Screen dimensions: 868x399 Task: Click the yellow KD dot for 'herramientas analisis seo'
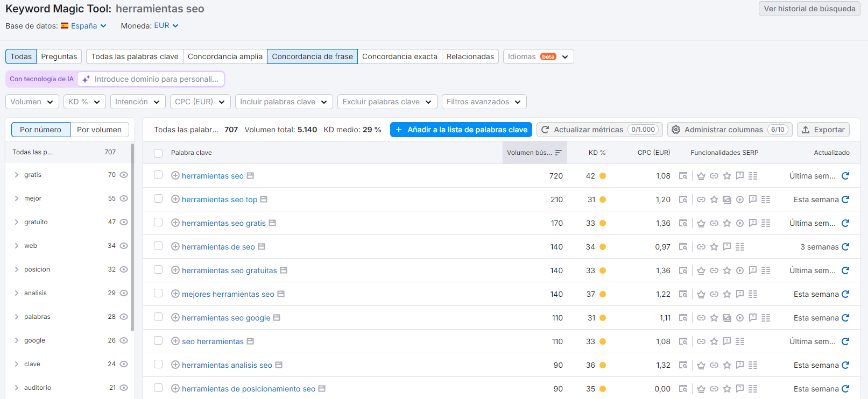click(x=603, y=365)
